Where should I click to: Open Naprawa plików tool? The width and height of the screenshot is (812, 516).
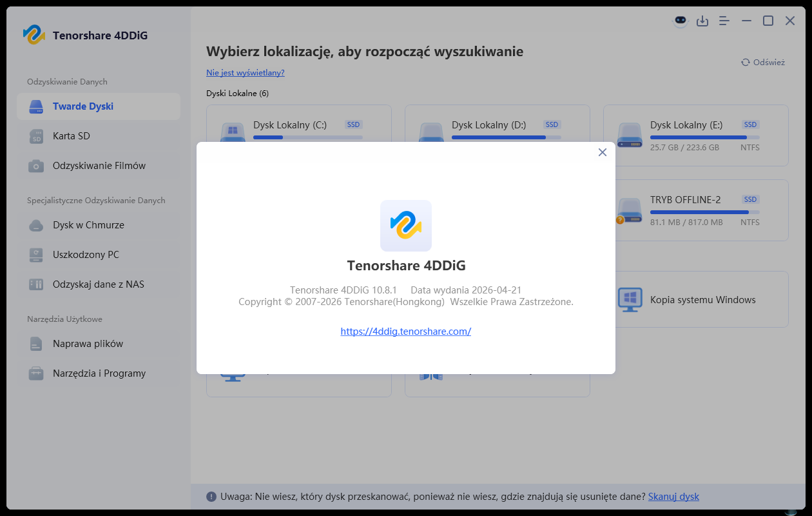pos(99,344)
